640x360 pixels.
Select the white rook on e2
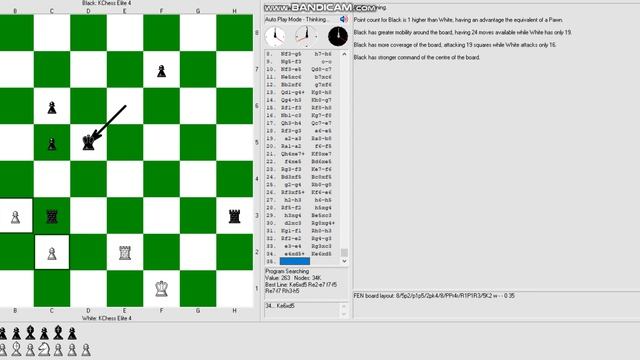125,253
